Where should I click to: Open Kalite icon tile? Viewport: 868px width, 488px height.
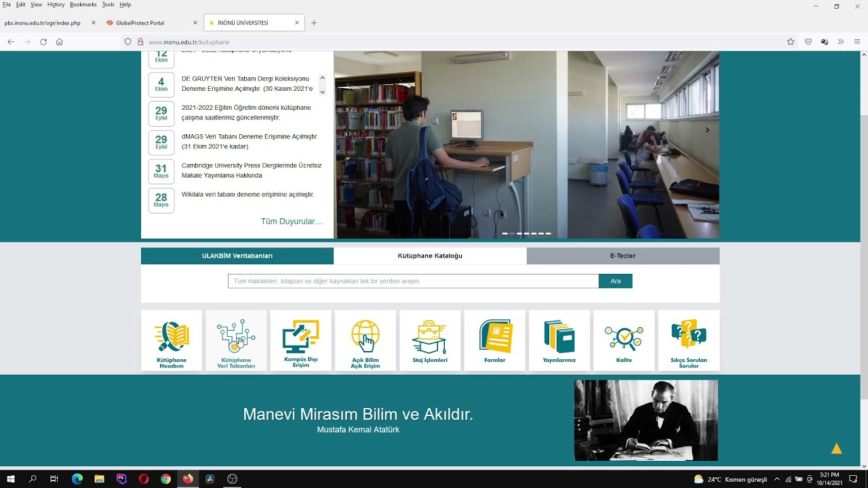pos(624,341)
